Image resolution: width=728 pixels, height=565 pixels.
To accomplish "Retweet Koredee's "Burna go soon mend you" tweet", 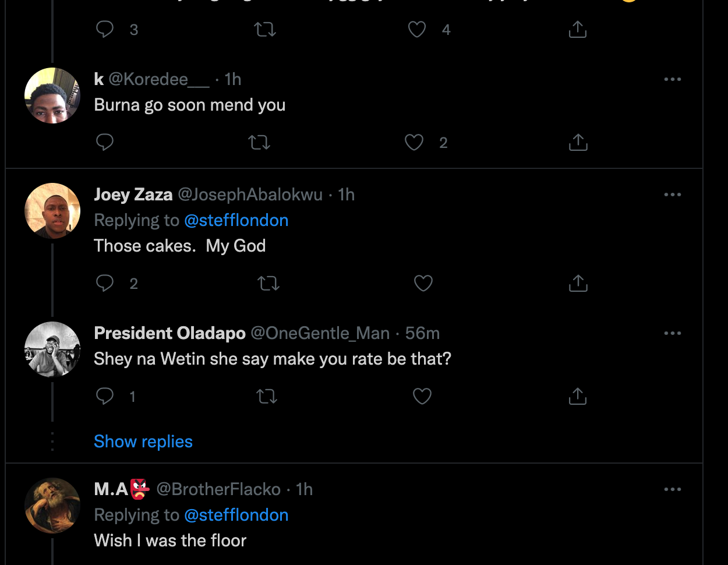I will click(259, 142).
